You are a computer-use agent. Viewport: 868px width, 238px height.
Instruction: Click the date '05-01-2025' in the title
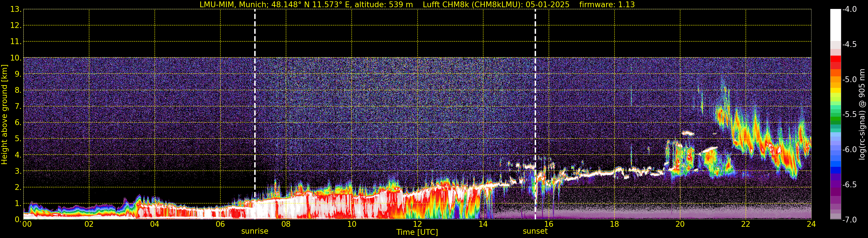pyautogui.click(x=548, y=5)
